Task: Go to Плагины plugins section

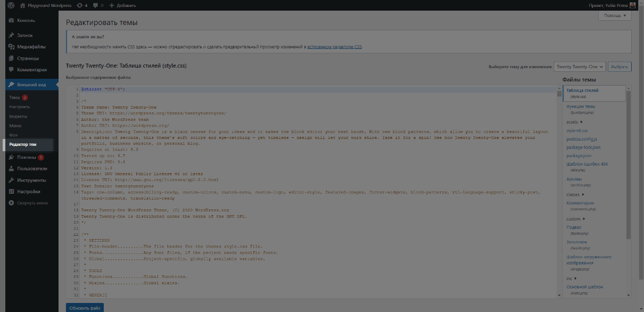Action: pyautogui.click(x=26, y=158)
